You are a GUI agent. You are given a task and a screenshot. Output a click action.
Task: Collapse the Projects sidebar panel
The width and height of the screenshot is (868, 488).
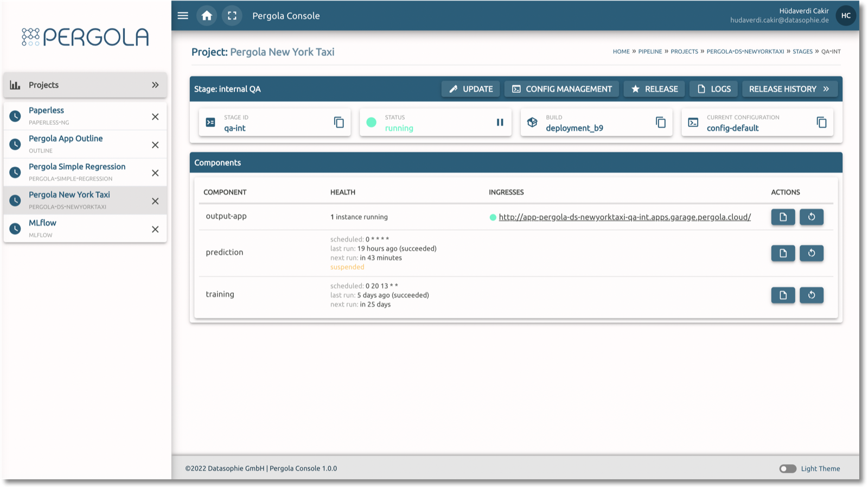(155, 85)
